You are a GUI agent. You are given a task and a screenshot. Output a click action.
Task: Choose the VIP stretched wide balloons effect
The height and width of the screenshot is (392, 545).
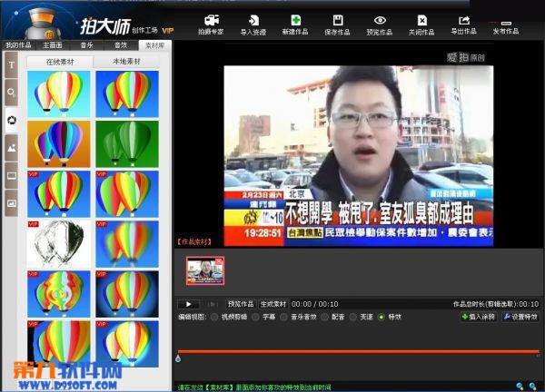(127, 194)
